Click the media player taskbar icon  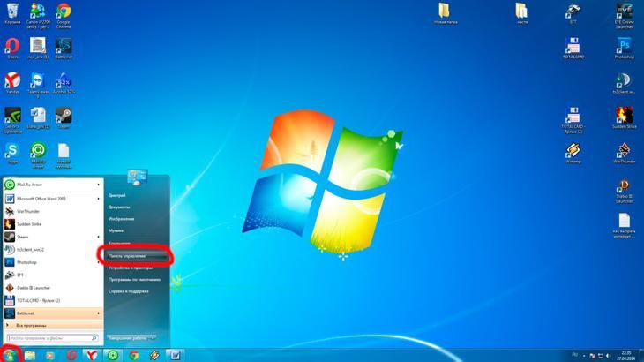50,356
